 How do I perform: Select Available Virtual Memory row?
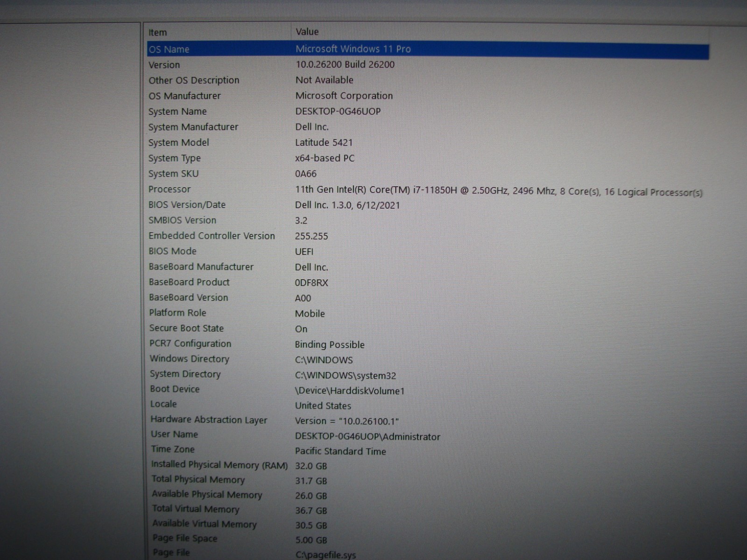204,524
